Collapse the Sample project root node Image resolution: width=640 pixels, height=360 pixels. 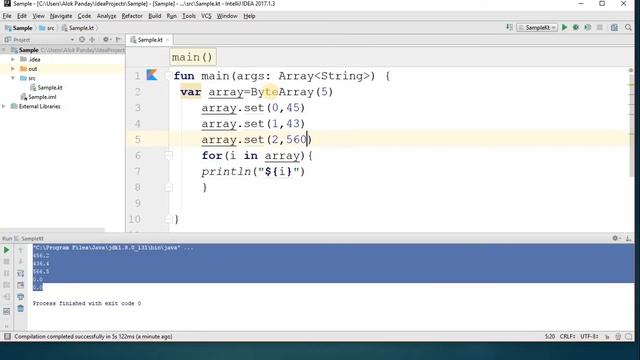click(4, 50)
